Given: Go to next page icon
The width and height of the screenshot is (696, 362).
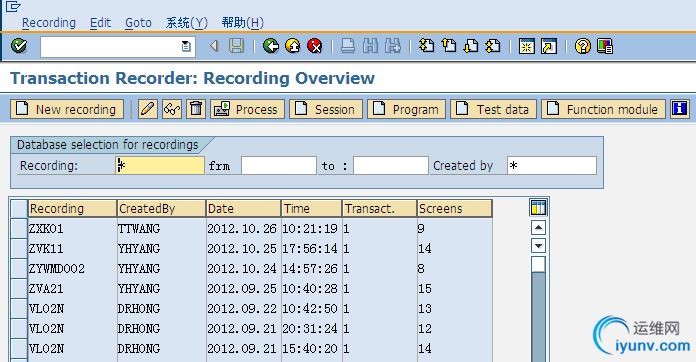Looking at the screenshot, I should (x=471, y=46).
